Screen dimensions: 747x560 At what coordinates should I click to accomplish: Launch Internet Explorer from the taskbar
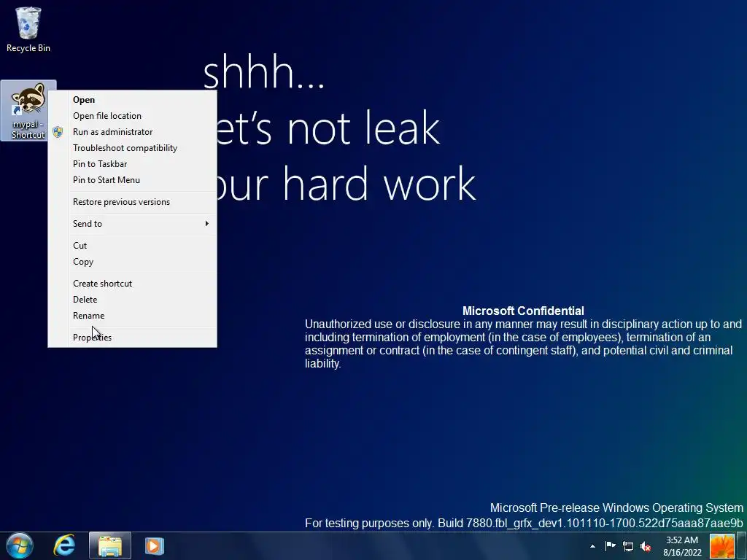click(x=64, y=545)
